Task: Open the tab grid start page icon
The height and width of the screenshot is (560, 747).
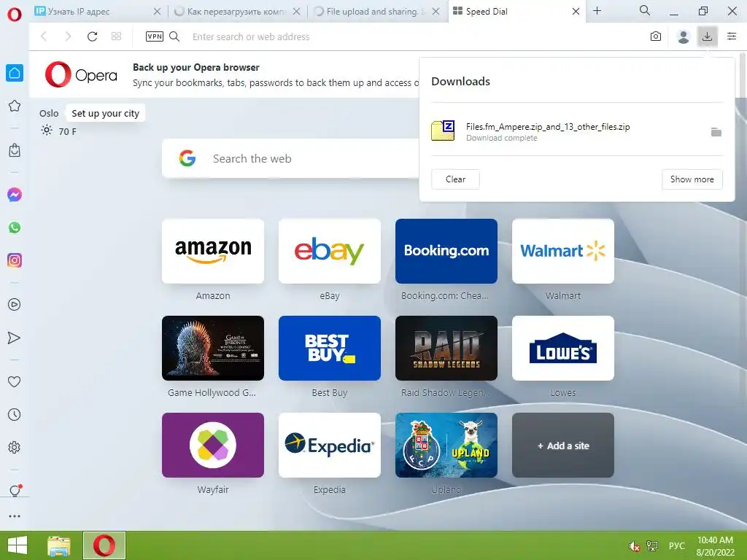Action: (116, 36)
